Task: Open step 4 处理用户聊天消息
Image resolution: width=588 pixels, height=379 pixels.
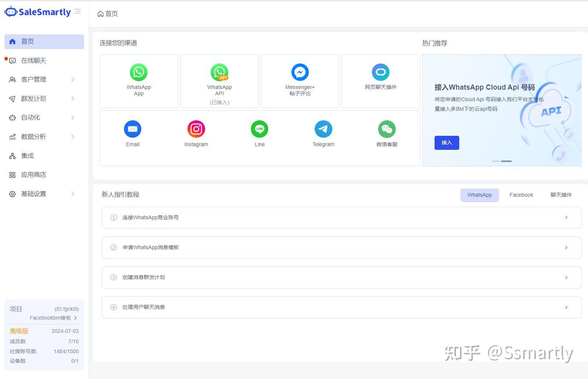Action: coord(342,307)
